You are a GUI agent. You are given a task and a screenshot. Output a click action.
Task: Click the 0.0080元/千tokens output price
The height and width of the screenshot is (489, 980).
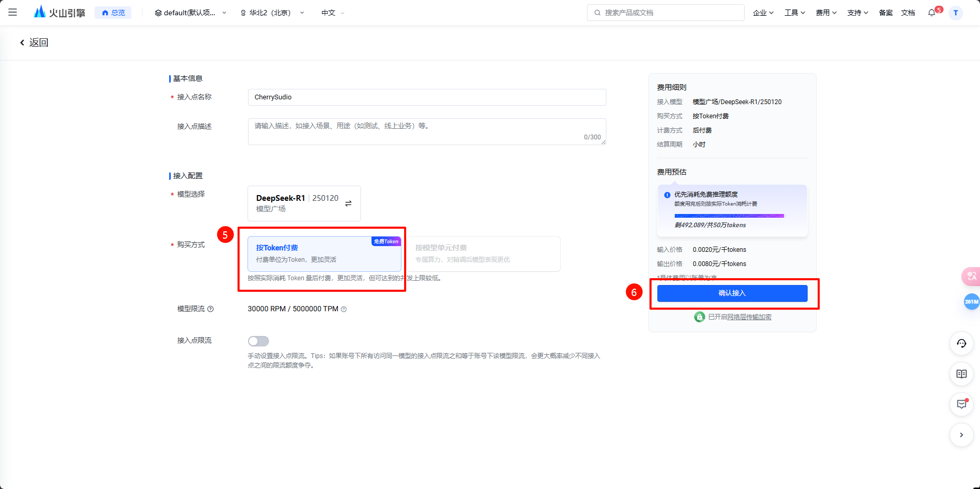coord(719,264)
